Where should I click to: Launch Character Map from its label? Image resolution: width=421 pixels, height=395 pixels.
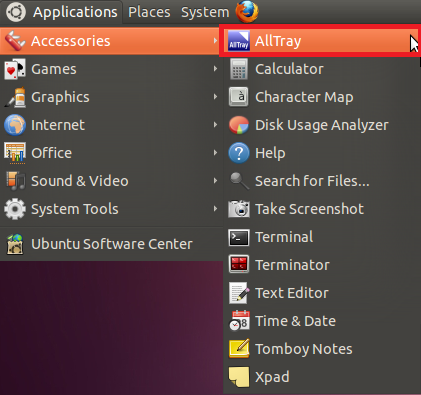304,98
